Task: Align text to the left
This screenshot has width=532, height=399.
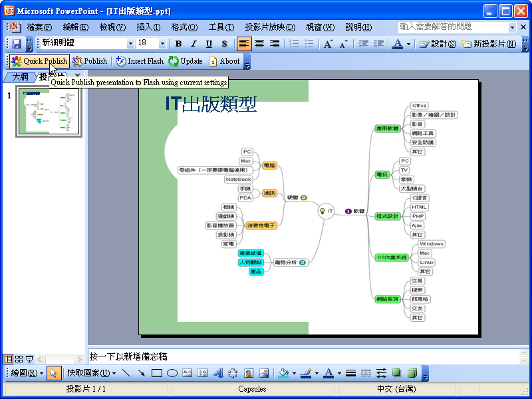Action: pyautogui.click(x=244, y=44)
